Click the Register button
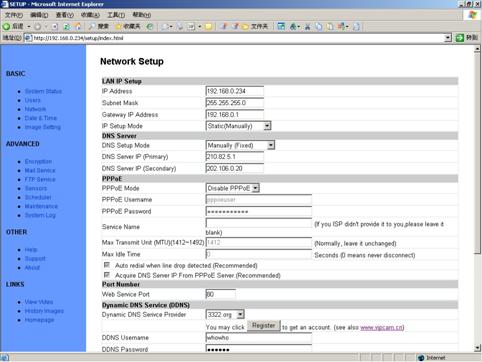The image size is (482, 362). [264, 325]
